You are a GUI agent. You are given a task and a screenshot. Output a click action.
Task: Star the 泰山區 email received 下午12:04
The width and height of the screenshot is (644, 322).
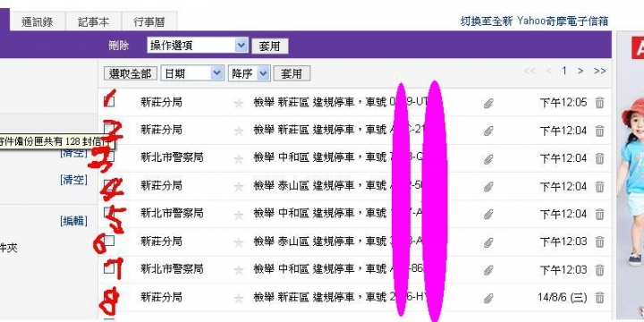[238, 187]
